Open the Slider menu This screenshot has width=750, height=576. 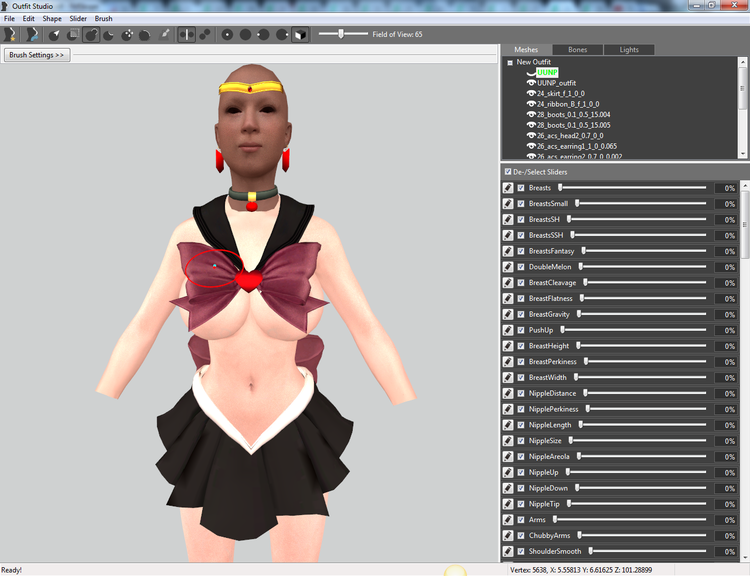tap(78, 19)
